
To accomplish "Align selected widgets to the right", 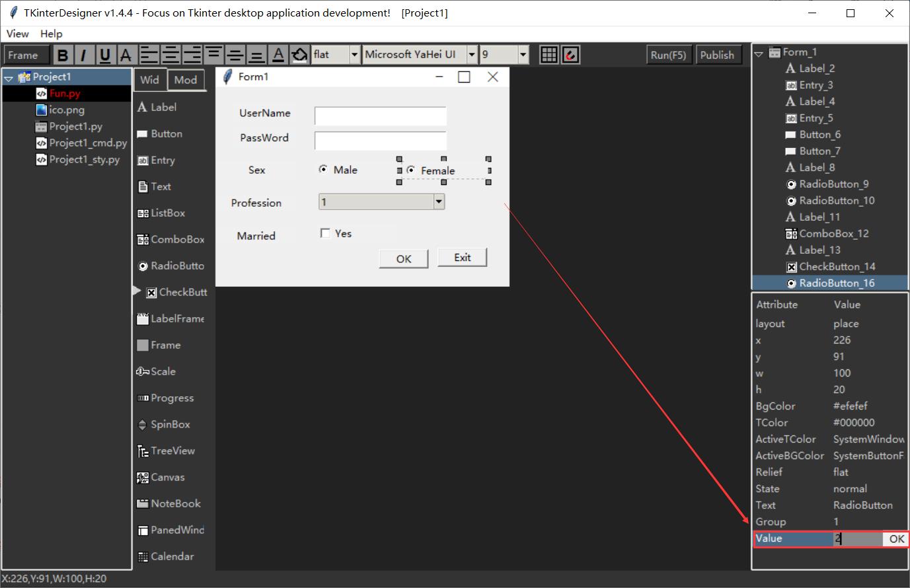I will coord(192,55).
